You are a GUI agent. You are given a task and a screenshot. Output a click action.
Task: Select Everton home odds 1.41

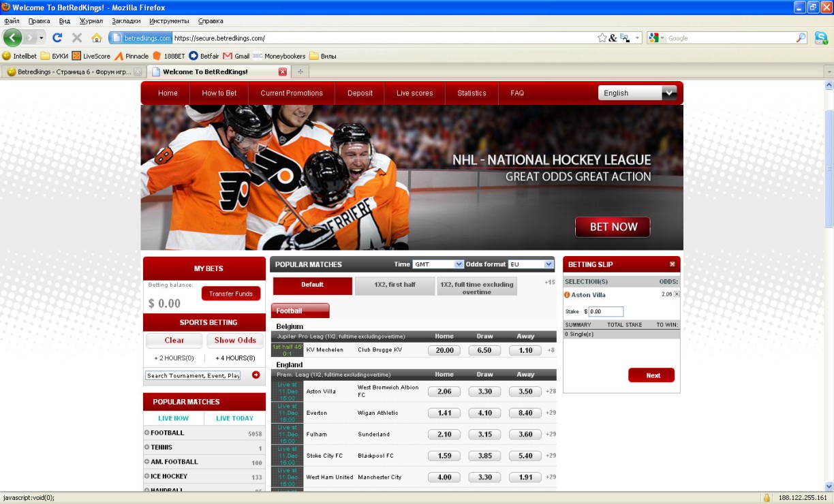pyautogui.click(x=444, y=413)
